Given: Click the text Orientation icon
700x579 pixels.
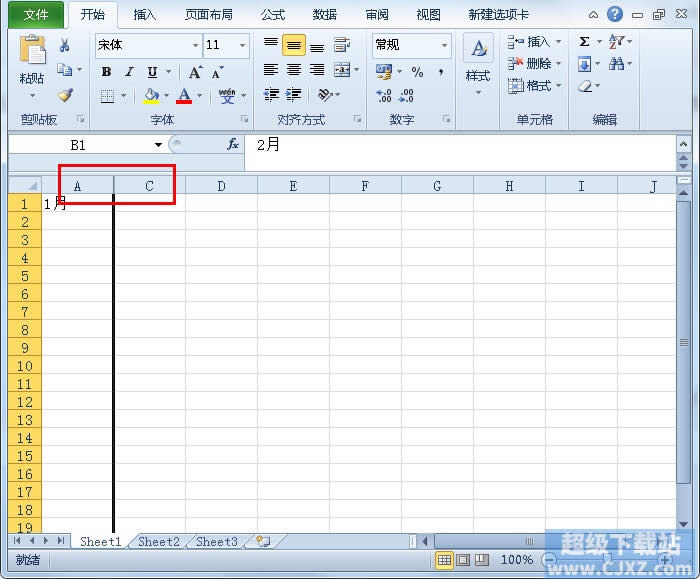Looking at the screenshot, I should (325, 95).
